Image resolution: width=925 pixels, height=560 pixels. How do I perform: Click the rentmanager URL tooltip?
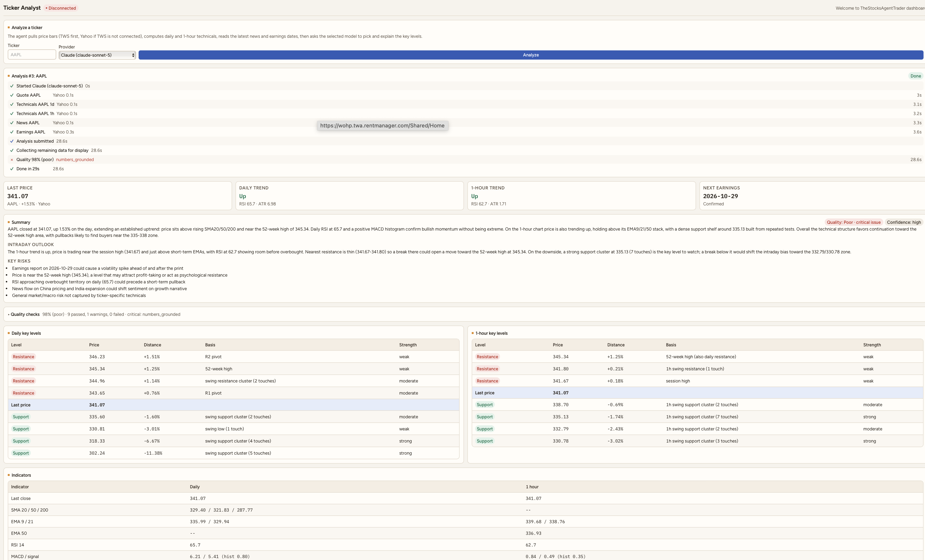382,126
